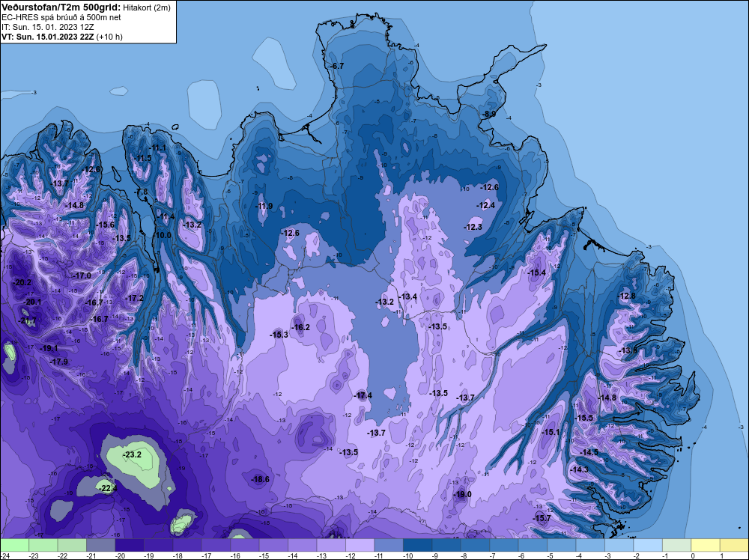Select the legend color for -7 to -6
The image size is (749, 560).
click(x=504, y=545)
